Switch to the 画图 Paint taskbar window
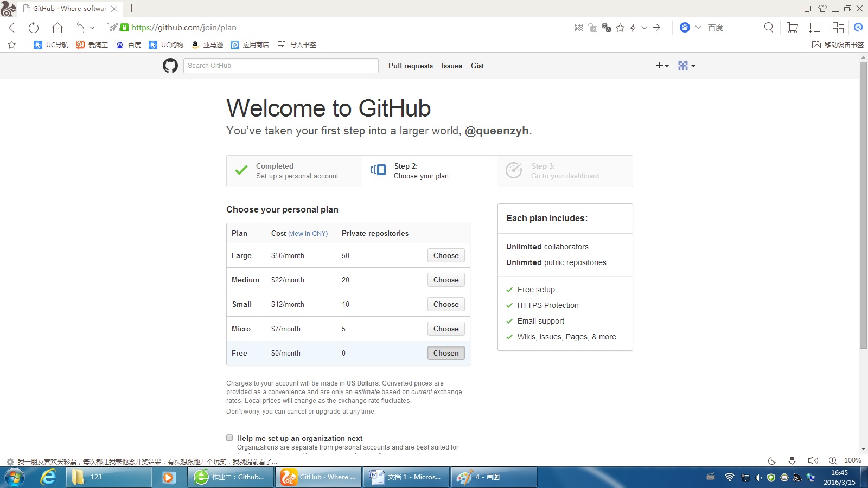Screen dimensions: 868x488 pos(494,477)
